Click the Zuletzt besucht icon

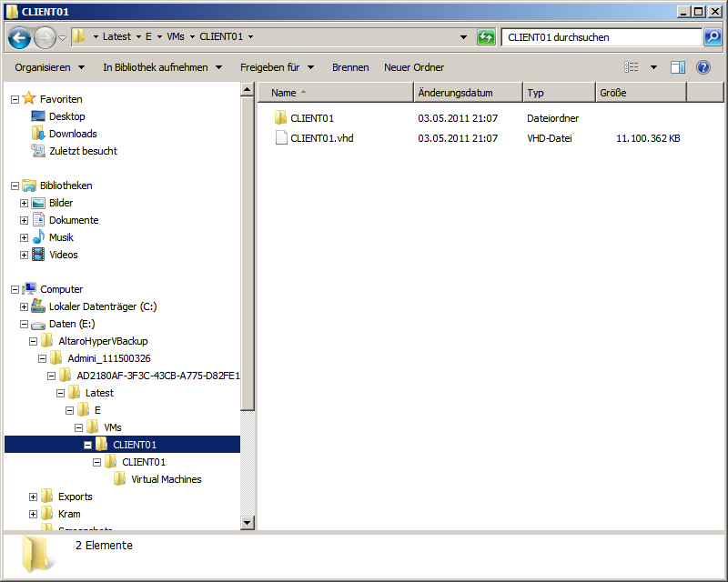38,150
